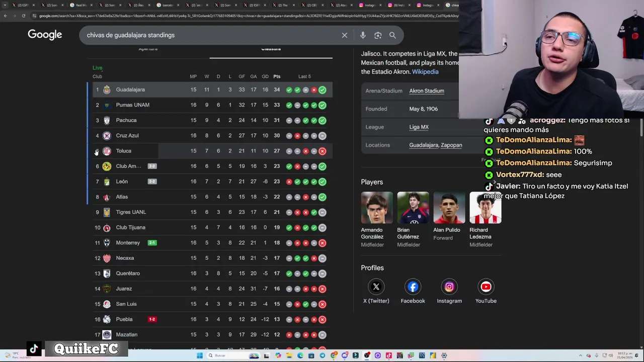Click the Pts column header

pos(277,76)
